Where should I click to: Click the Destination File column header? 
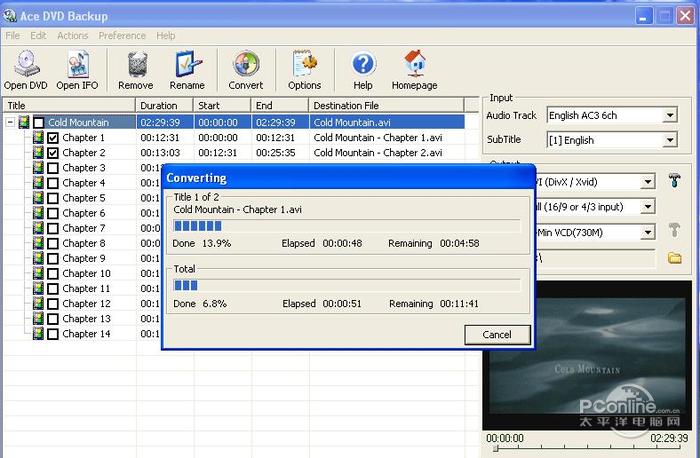click(387, 106)
